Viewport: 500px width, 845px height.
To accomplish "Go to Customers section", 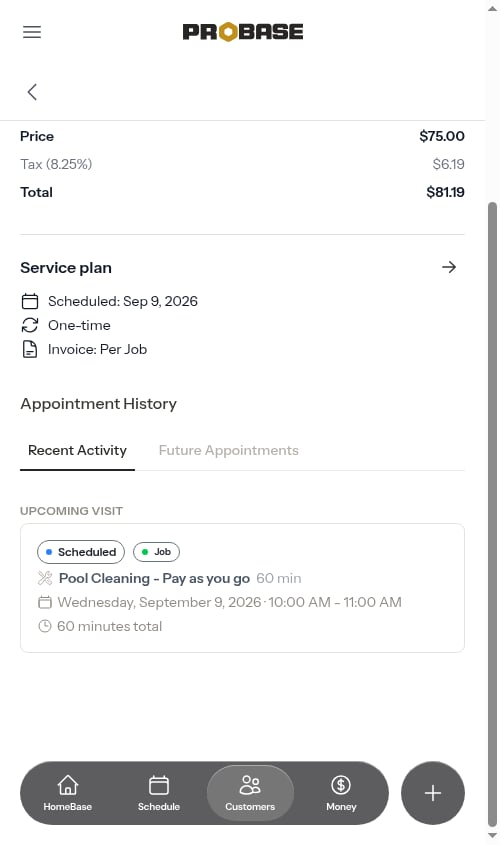I will click(x=250, y=793).
